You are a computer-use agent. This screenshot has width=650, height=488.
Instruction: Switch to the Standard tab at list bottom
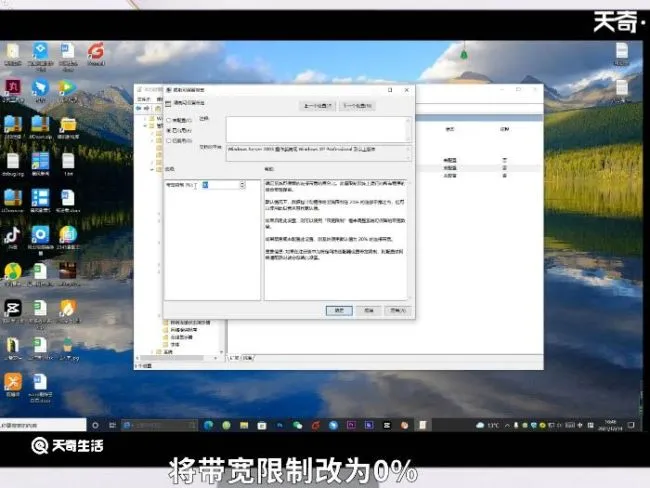(248, 358)
